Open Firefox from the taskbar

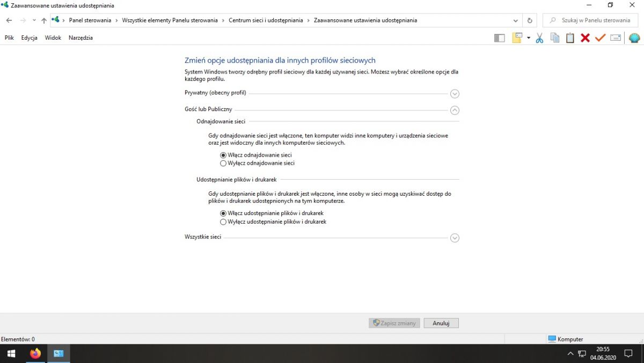pos(35,354)
